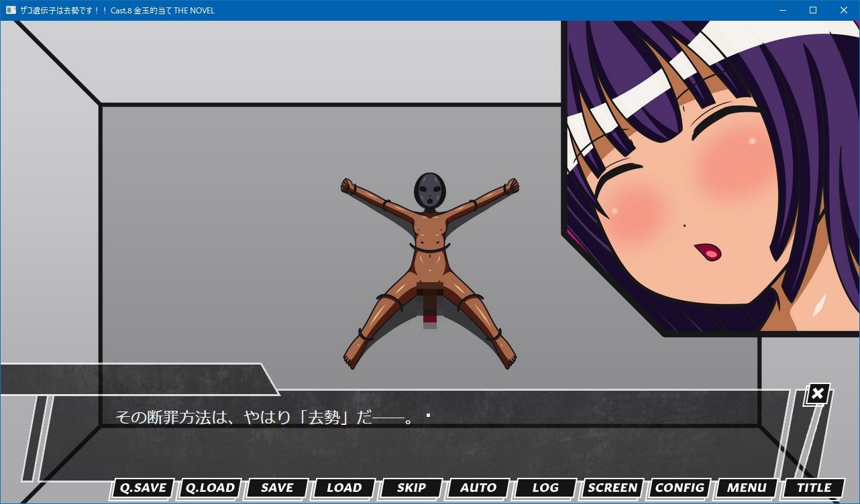The width and height of the screenshot is (860, 504).
Task: Hide the message window with X icon
Action: tap(817, 394)
